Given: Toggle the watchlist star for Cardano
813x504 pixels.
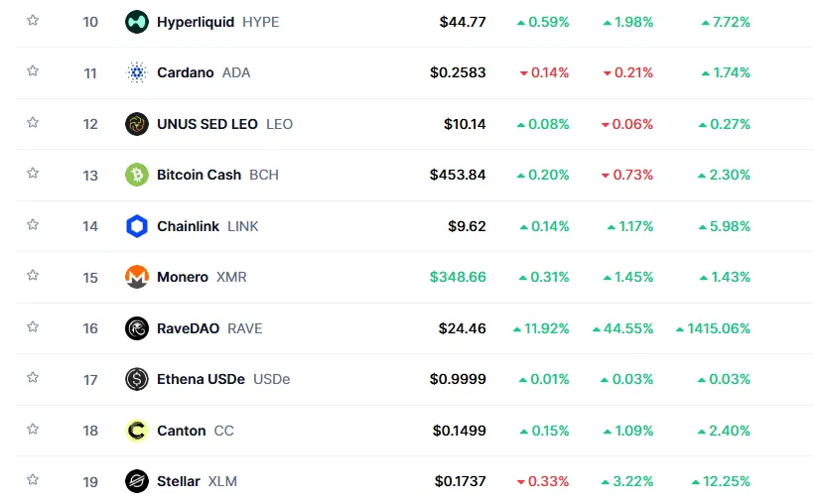Looking at the screenshot, I should [x=33, y=71].
